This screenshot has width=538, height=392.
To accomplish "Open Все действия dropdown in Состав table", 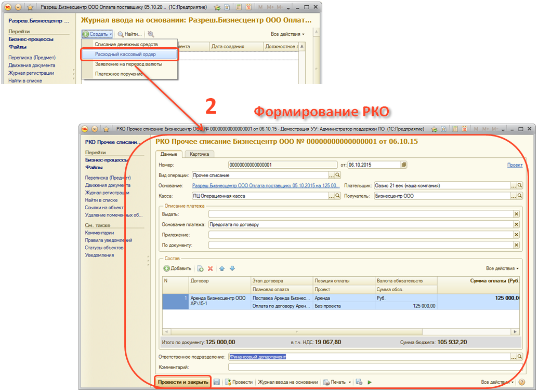I will coord(502,268).
